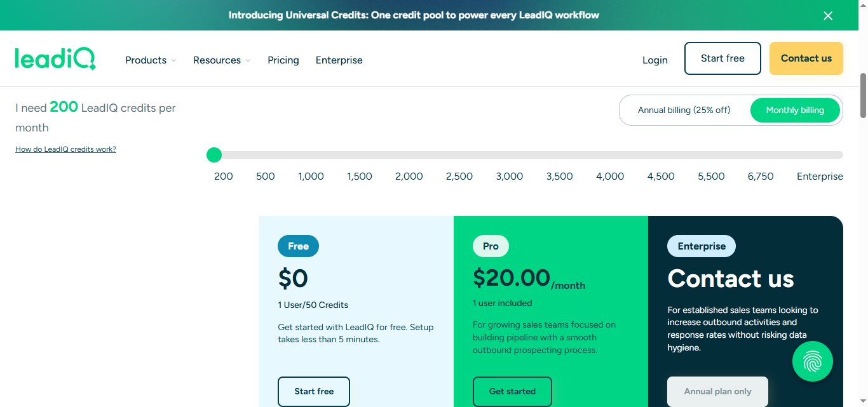Expand the Resources menu
This screenshot has height=407, width=868.
click(221, 60)
